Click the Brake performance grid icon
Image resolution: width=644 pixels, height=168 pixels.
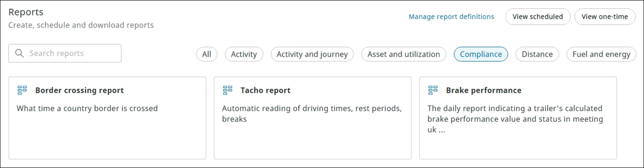point(433,90)
